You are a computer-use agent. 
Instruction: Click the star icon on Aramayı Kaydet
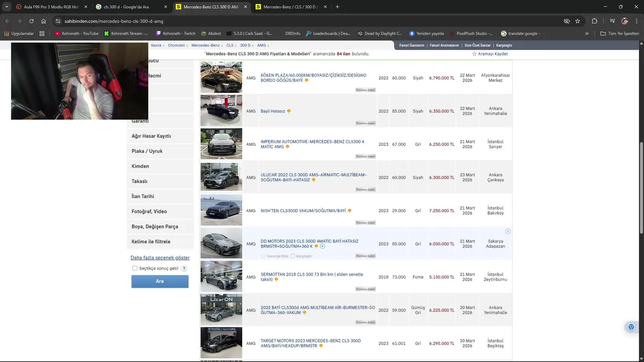click(474, 54)
